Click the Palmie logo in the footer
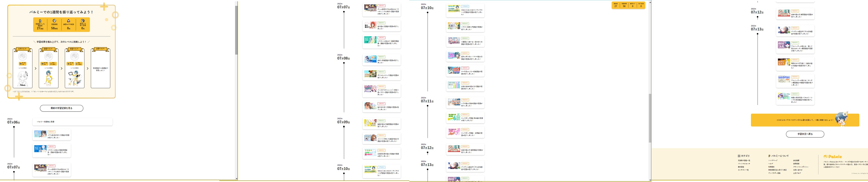868x182 pixels. click(833, 157)
